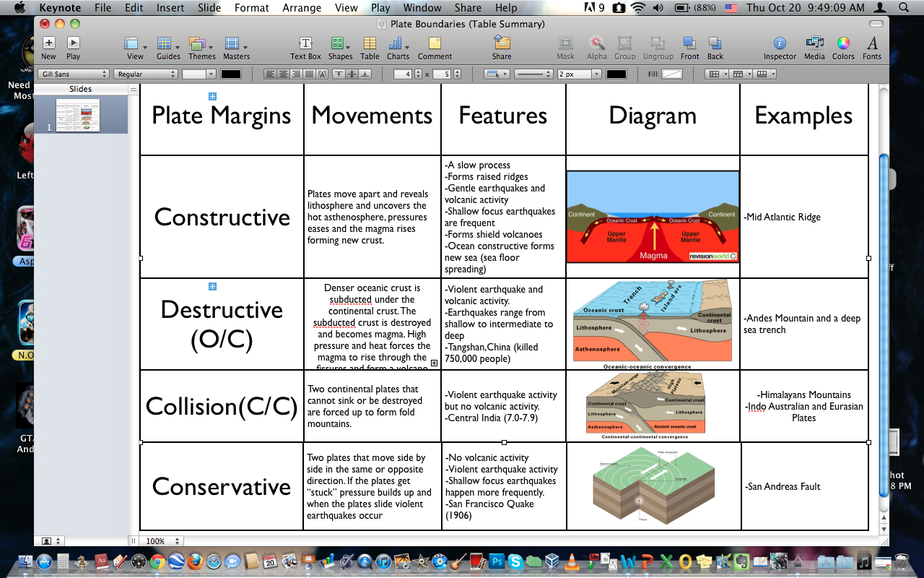Open Firefox from the Dock
The height and width of the screenshot is (578, 924).
tap(195, 561)
